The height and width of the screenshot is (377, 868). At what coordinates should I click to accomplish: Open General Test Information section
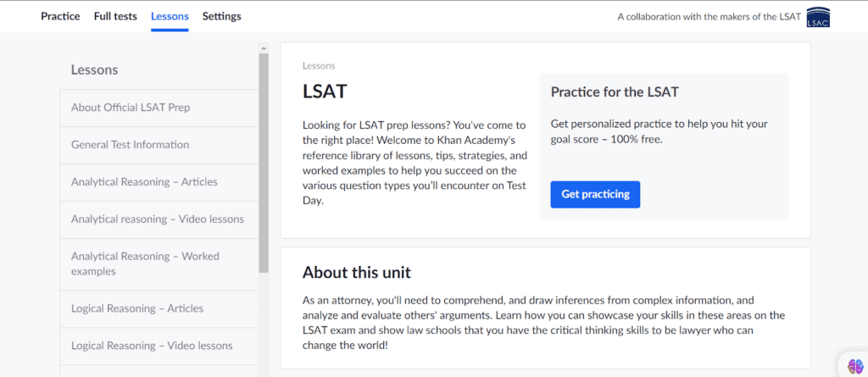click(x=159, y=145)
